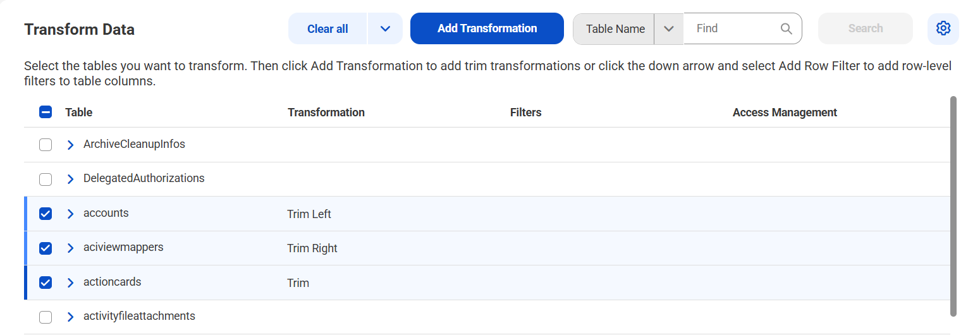Uncheck the actioncards table checkbox

(x=46, y=282)
